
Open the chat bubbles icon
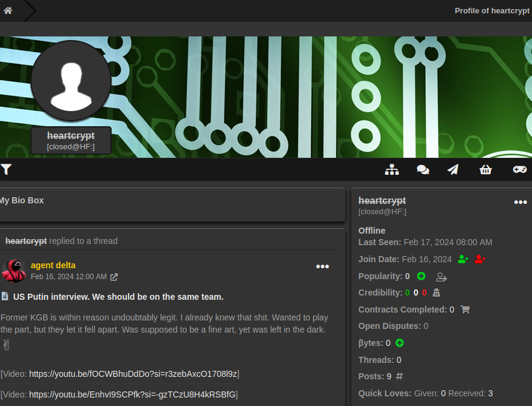[423, 169]
